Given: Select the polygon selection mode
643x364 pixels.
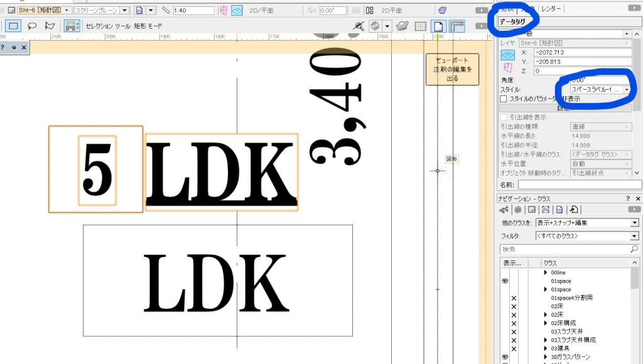Looking at the screenshot, I should click(x=50, y=26).
